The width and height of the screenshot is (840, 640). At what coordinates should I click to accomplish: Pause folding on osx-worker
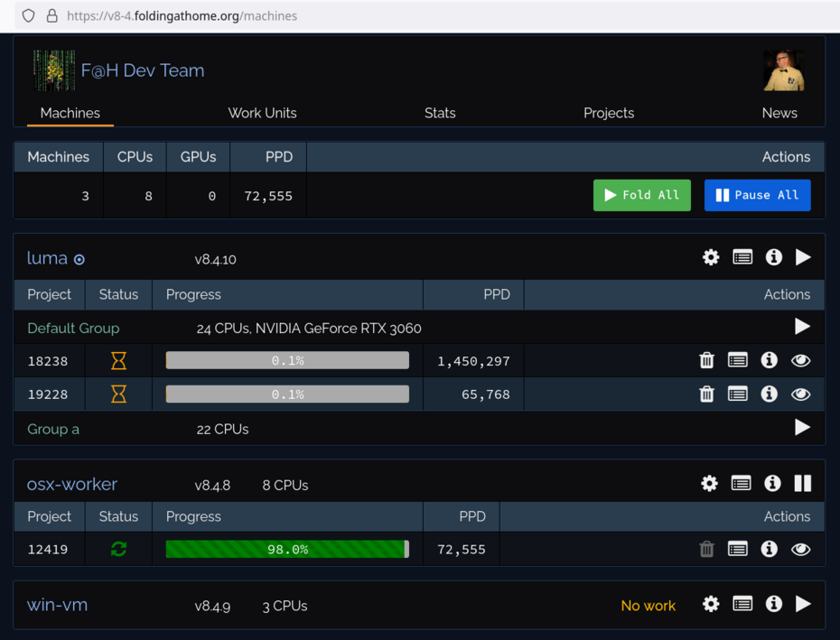(802, 484)
